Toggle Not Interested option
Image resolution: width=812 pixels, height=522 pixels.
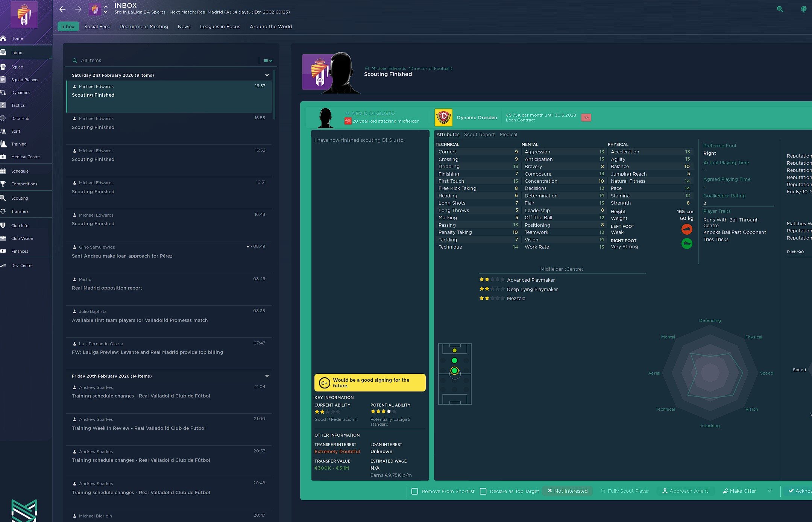[567, 491]
